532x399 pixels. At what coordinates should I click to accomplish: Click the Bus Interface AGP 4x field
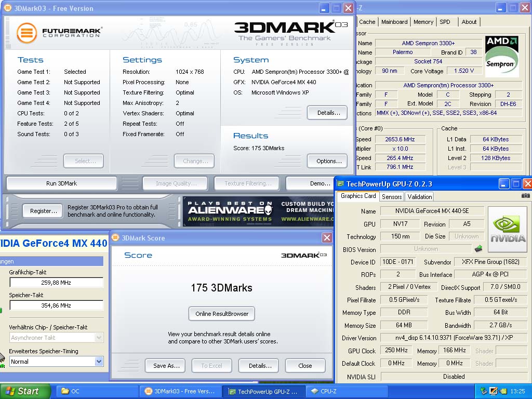490,274
